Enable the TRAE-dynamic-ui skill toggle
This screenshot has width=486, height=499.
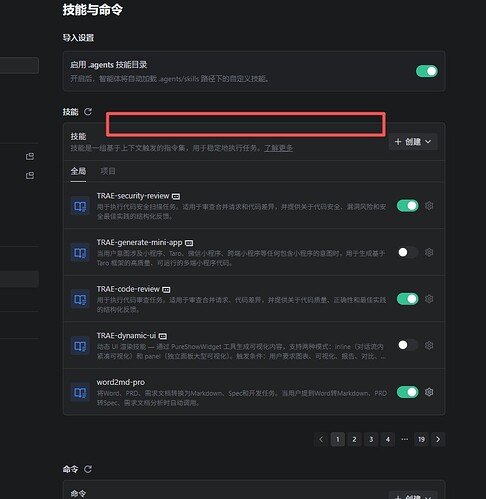[408, 345]
